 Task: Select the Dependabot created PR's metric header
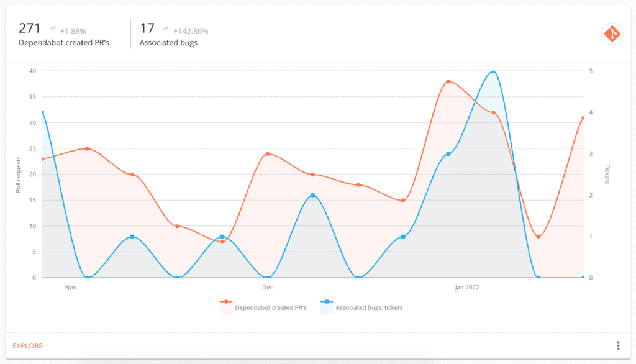[66, 43]
